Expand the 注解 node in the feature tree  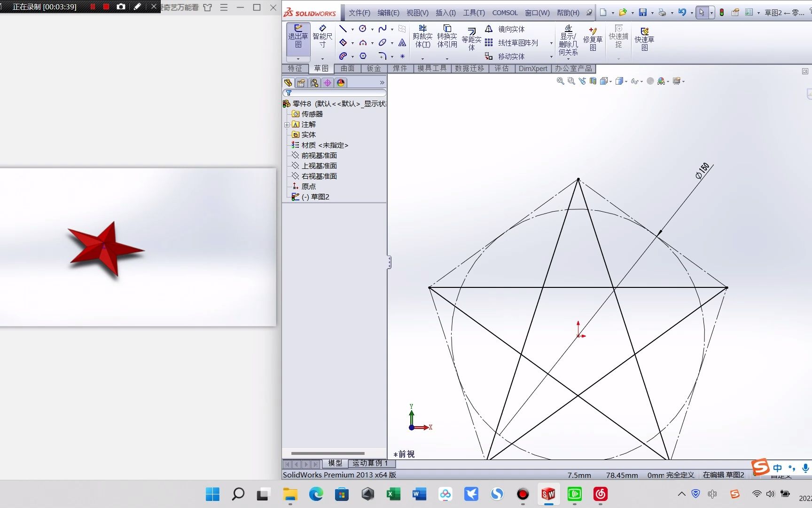pyautogui.click(x=288, y=124)
